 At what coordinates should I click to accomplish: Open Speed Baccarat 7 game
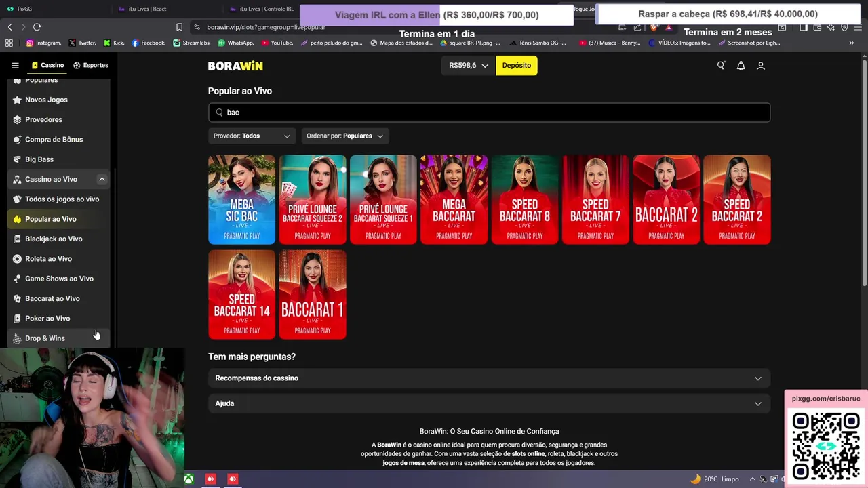point(595,199)
